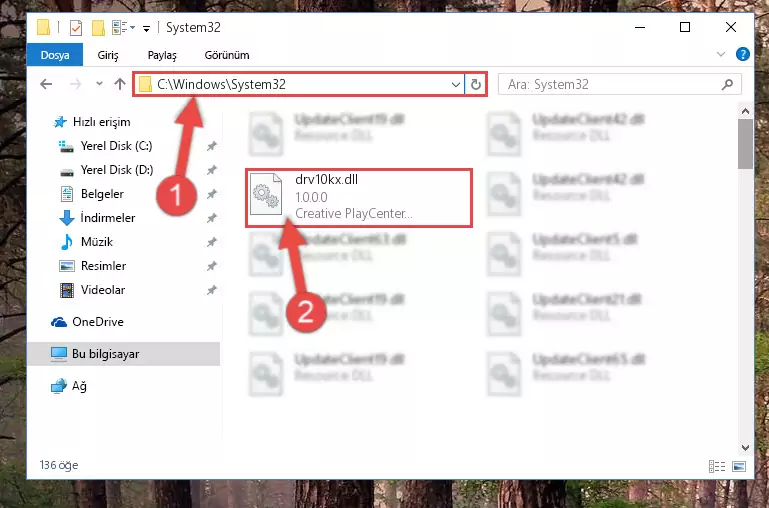Click the Star icon beside Hızlı erişim
Screen dimensions: 769x508
pyautogui.click(x=60, y=122)
